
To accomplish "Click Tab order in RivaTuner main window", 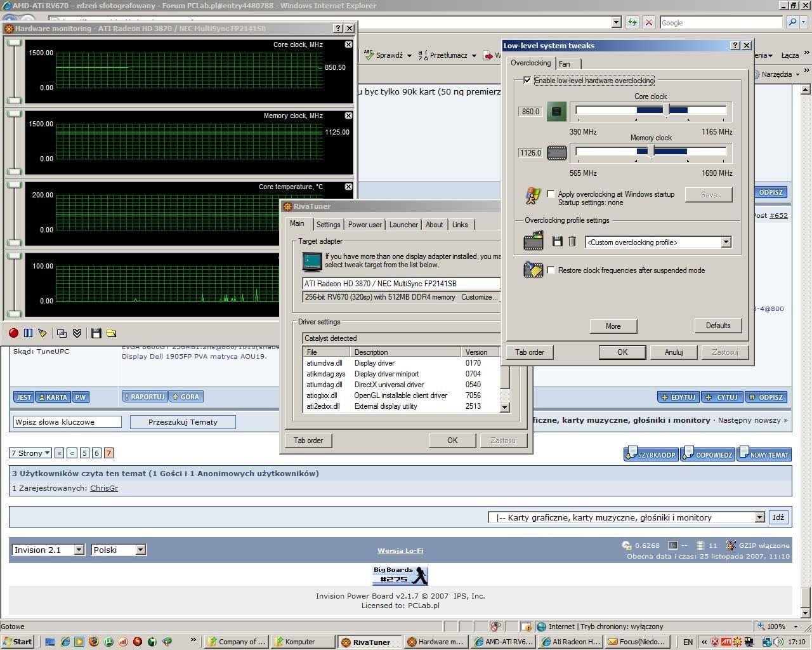I will [x=308, y=441].
